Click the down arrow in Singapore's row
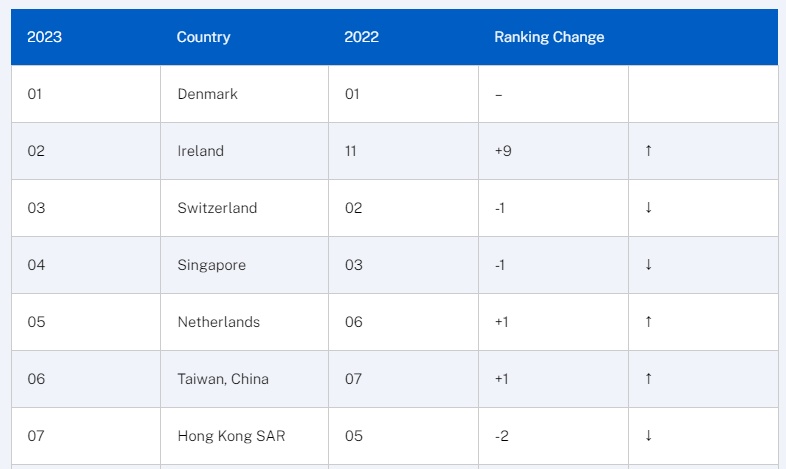 coord(649,265)
